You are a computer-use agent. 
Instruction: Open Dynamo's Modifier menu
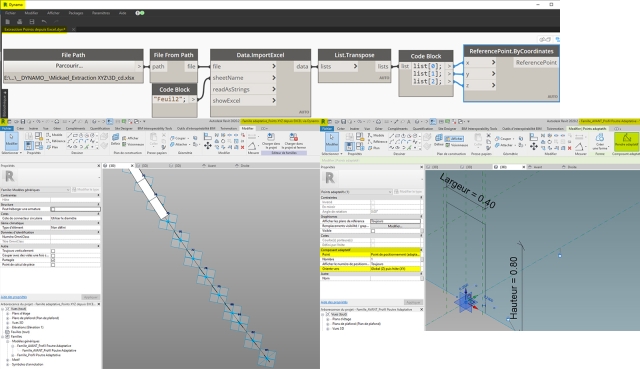pos(31,13)
